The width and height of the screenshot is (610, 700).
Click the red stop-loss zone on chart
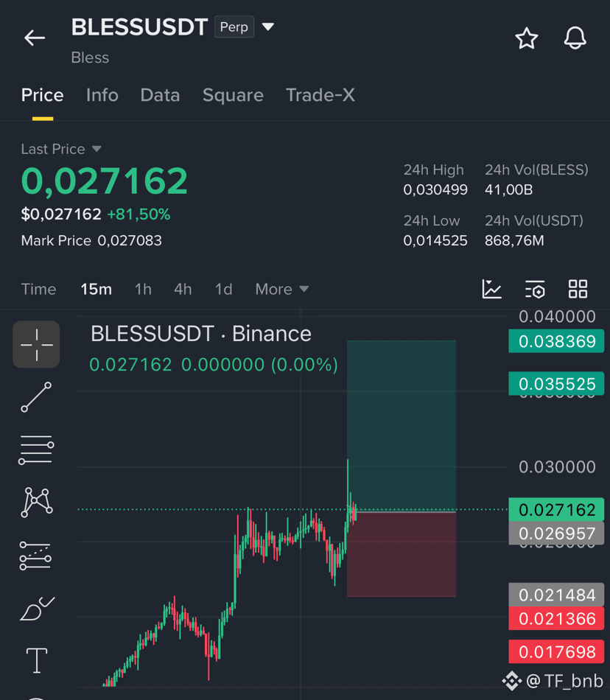pyautogui.click(x=402, y=554)
